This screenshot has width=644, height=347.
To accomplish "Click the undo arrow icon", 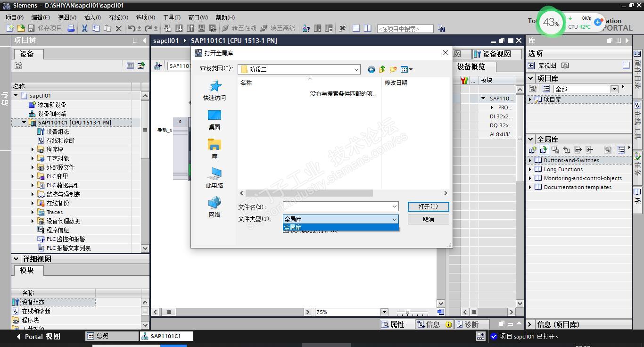I will click(132, 28).
